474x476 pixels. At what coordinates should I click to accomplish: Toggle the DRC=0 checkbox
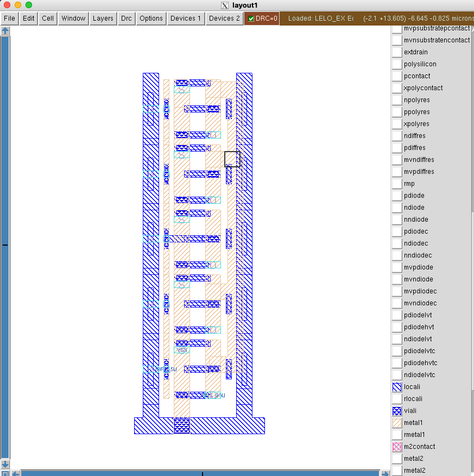251,18
